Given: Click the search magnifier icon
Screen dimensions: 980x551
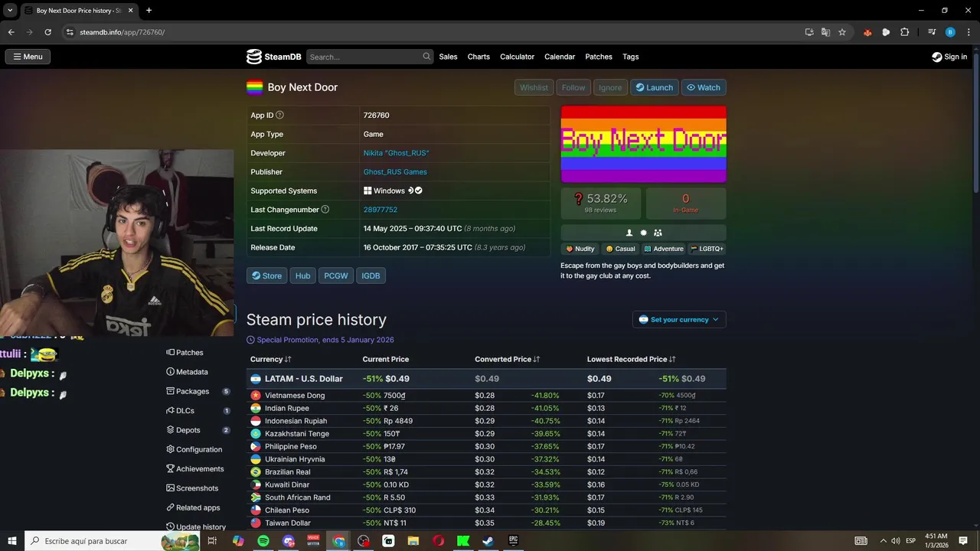Looking at the screenshot, I should pos(426,57).
